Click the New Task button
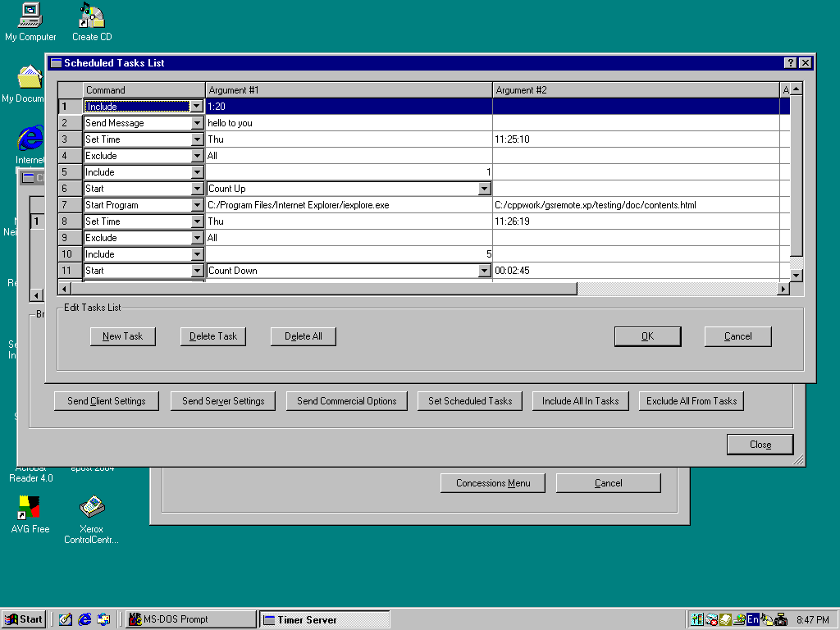Screen dimensions: 840x630 click(x=122, y=336)
